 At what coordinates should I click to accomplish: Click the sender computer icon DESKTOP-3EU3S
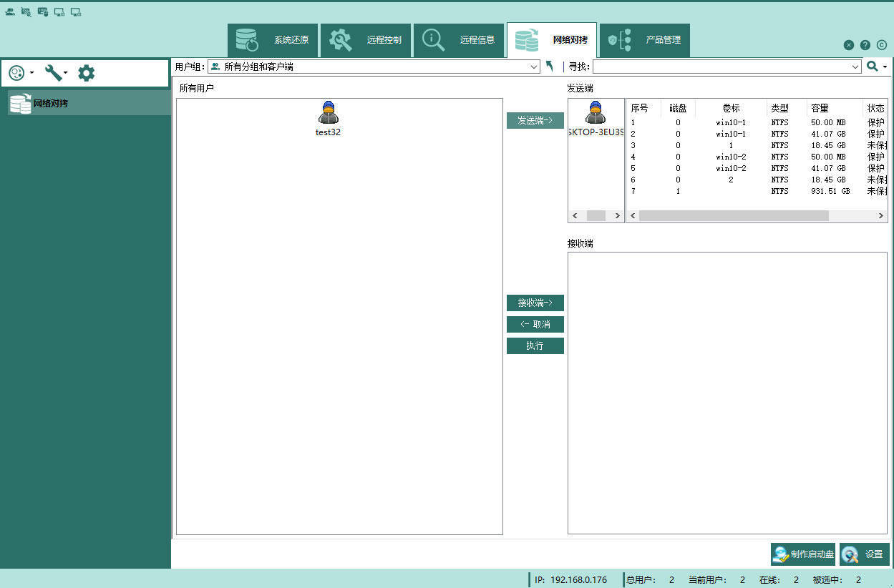click(x=596, y=113)
